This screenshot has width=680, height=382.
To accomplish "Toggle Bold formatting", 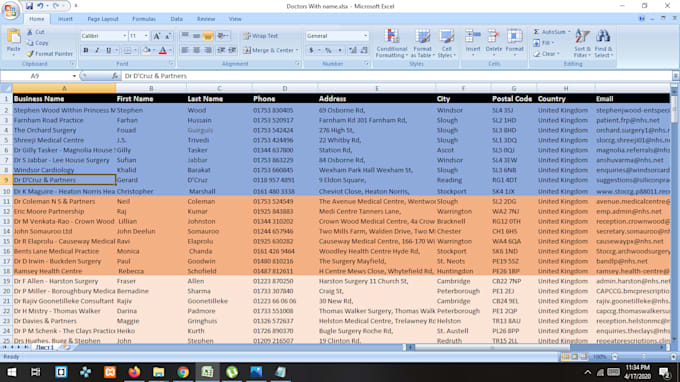I will [x=86, y=50].
